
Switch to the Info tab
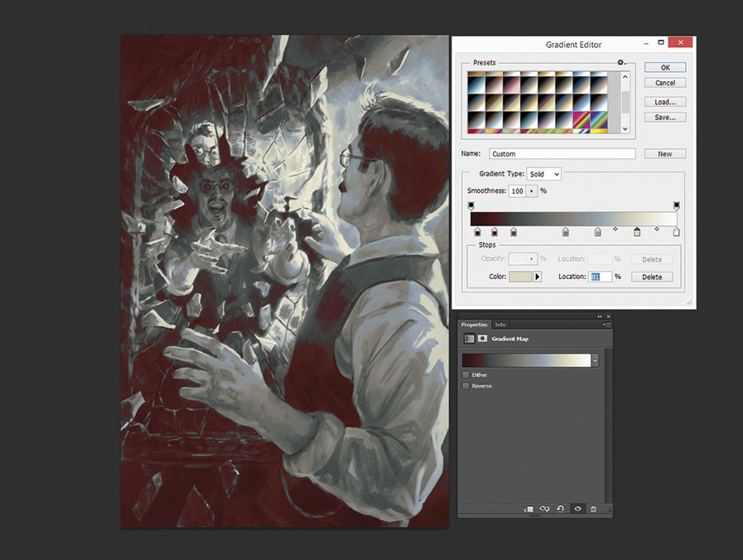499,325
